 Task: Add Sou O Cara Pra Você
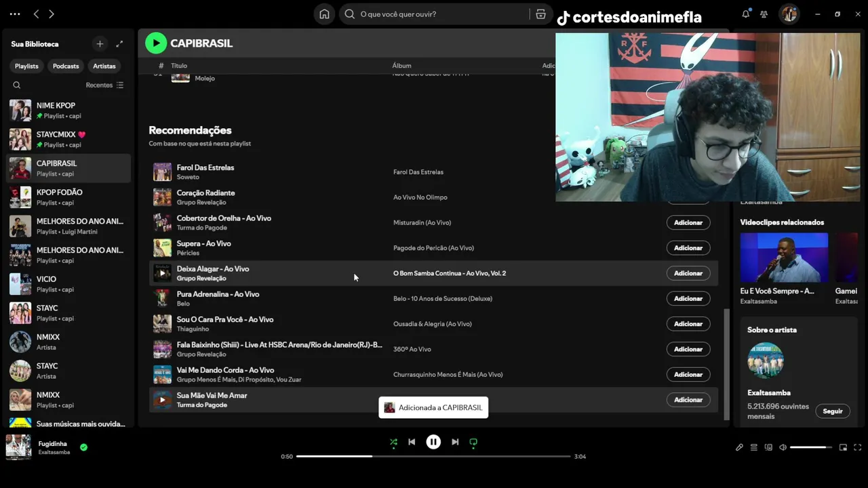click(x=688, y=324)
